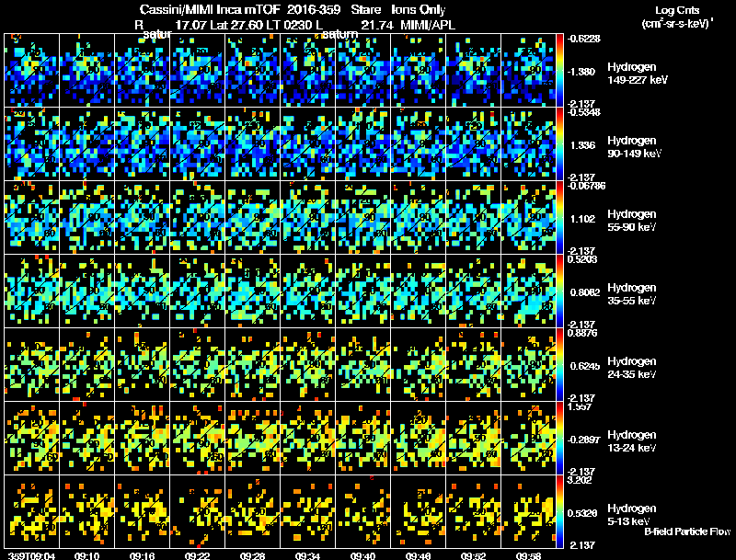
Task: Select the 55-90 keV panel at 09:16
Action: (143, 218)
